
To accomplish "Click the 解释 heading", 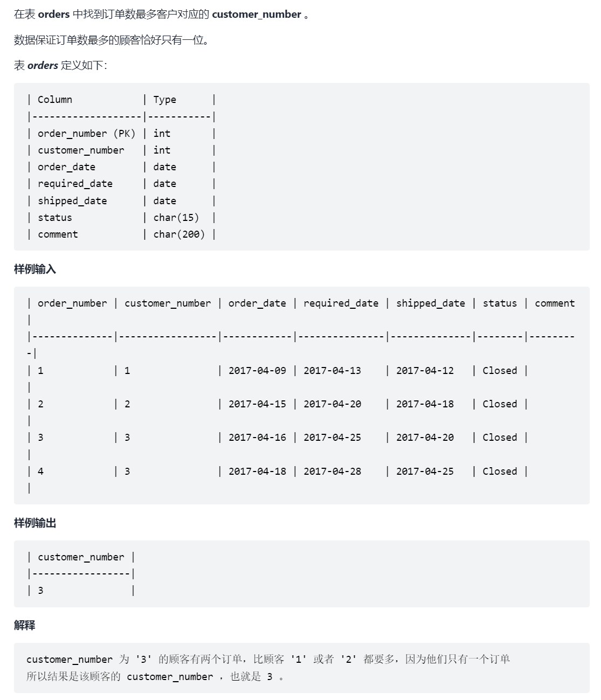I will 25,625.
